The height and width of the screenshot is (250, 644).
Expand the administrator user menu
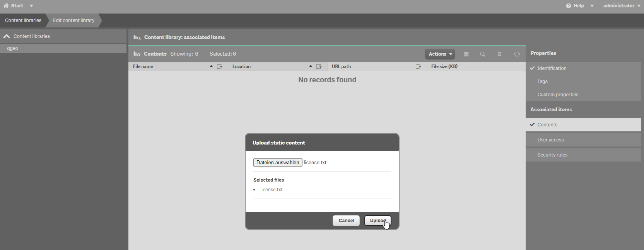[x=622, y=6]
